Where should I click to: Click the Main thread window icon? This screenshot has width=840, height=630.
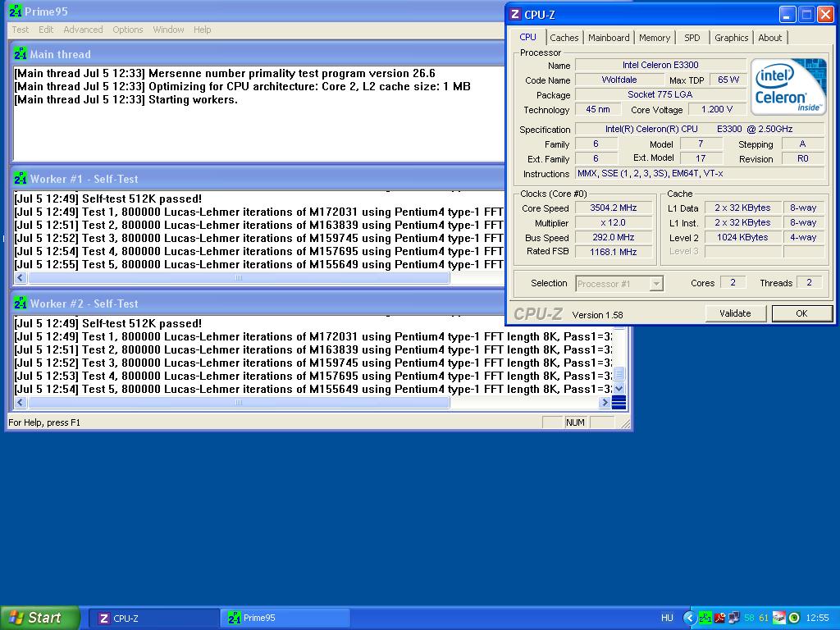(x=21, y=54)
